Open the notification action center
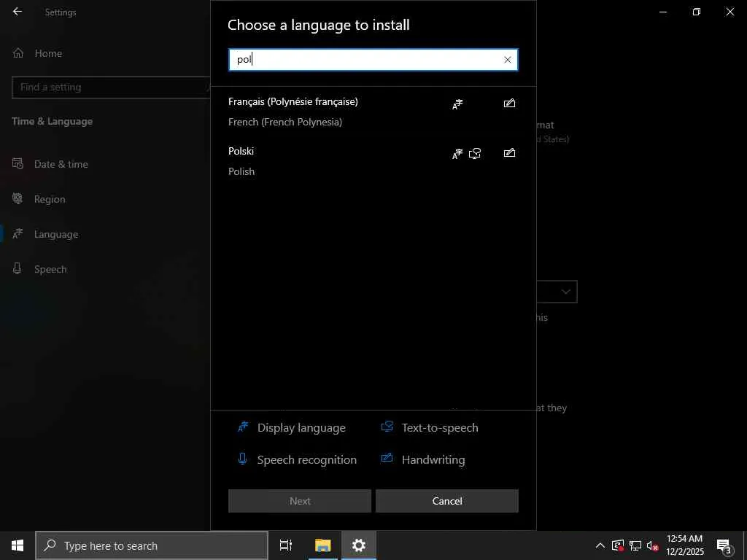This screenshot has height=560, width=747. [724, 546]
